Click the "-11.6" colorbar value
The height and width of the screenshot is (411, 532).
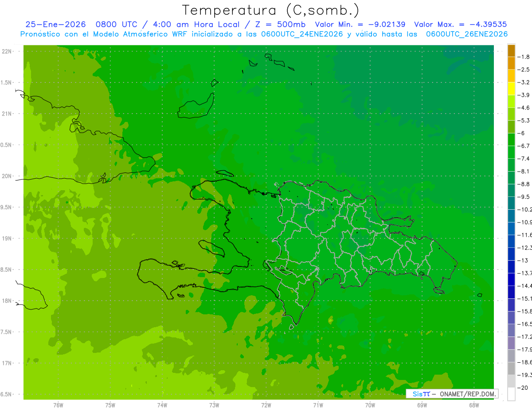coord(525,235)
